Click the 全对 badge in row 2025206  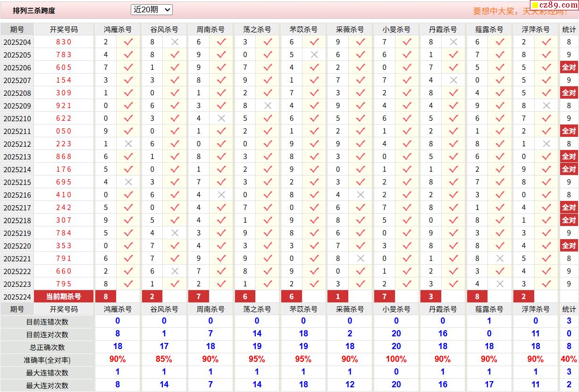pyautogui.click(x=569, y=67)
